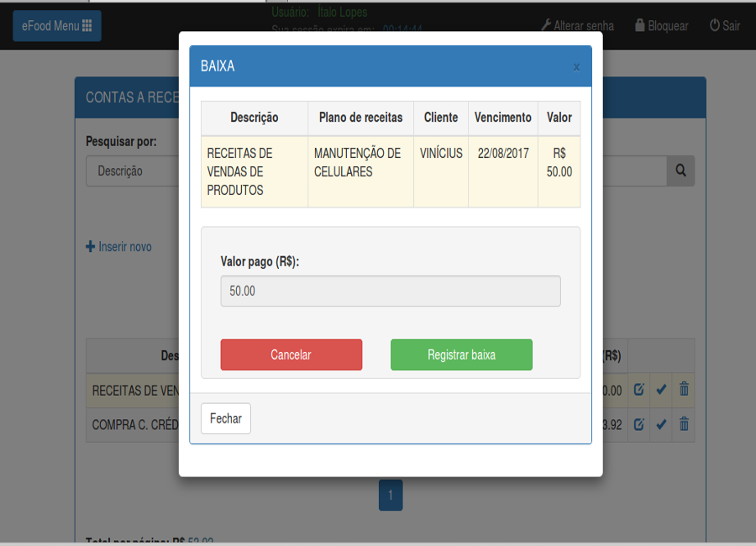Image resolution: width=756 pixels, height=546 pixels.
Task: Click the Valor pago input field
Action: [x=390, y=291]
